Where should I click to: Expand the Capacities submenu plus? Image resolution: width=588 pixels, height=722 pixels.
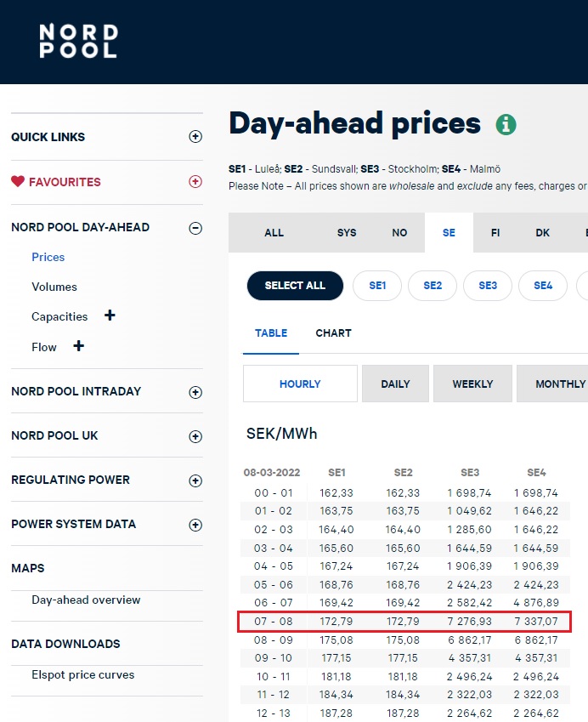pos(110,316)
